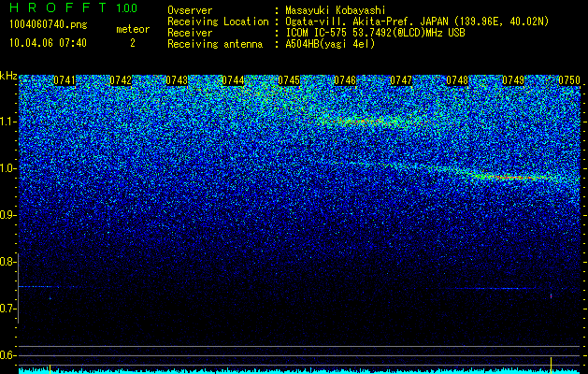Click the 0.6 frequency axis label

coord(7,355)
